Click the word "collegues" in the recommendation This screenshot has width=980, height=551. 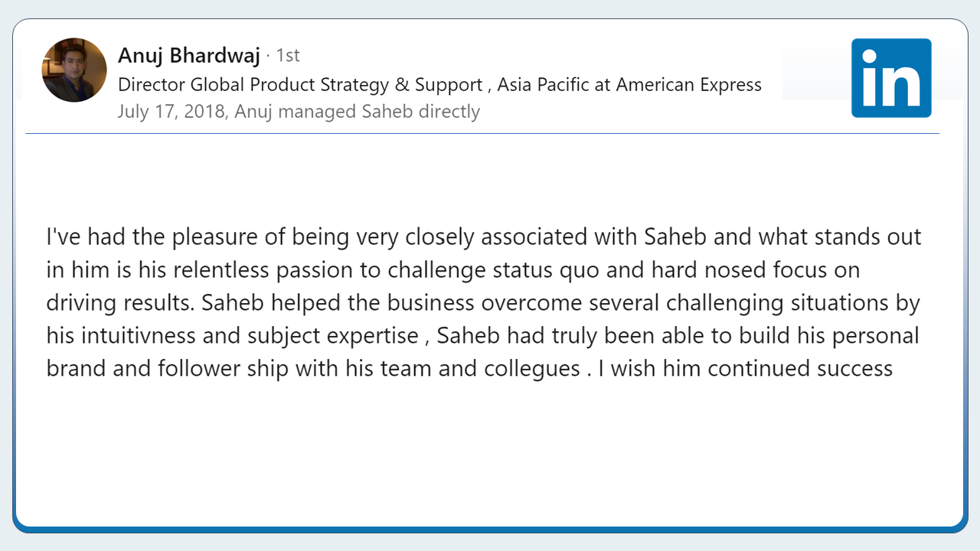(x=532, y=369)
